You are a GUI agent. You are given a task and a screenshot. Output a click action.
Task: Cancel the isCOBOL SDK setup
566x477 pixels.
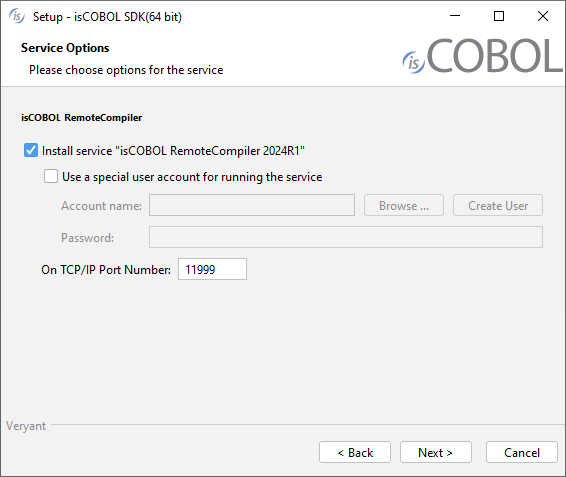[x=522, y=452]
